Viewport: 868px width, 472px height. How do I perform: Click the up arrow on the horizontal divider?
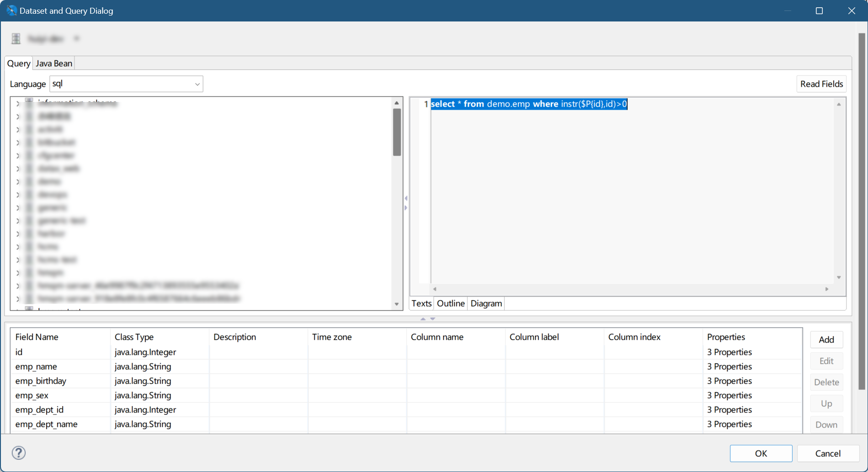tap(423, 319)
